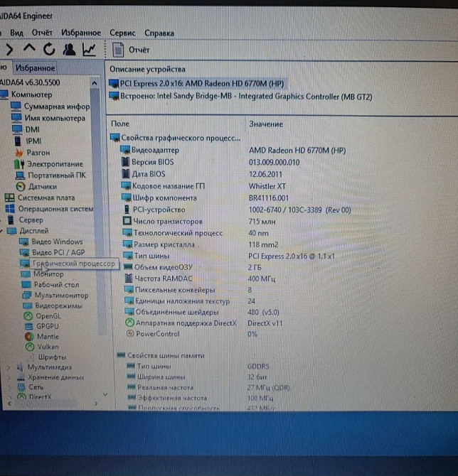Select Монитор tree item
This screenshot has height=476, width=458.
48,274
